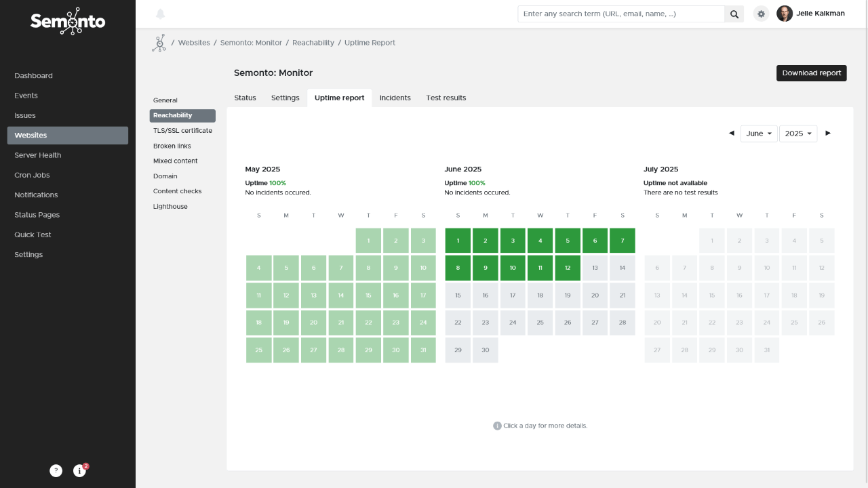868x488 pixels.
Task: Open Issues in the sidebar
Action: coord(68,115)
